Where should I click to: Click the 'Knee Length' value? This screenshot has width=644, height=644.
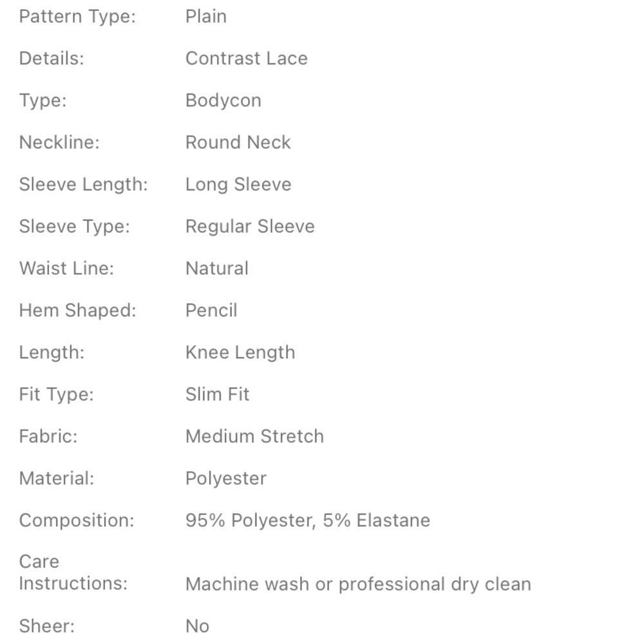(x=240, y=352)
